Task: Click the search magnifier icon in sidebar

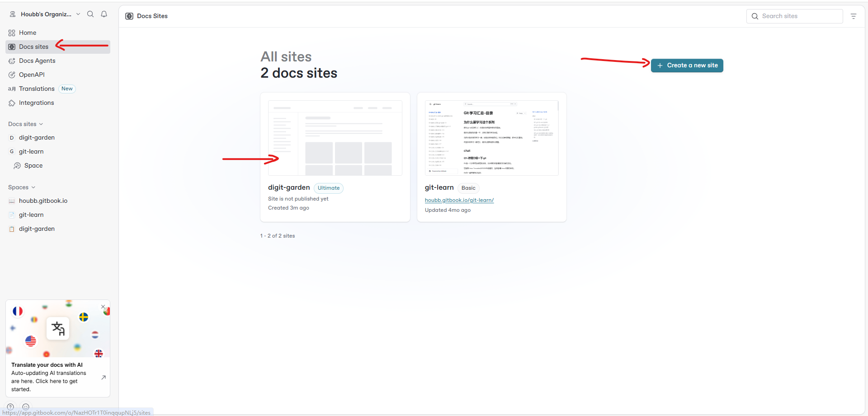Action: coord(90,14)
